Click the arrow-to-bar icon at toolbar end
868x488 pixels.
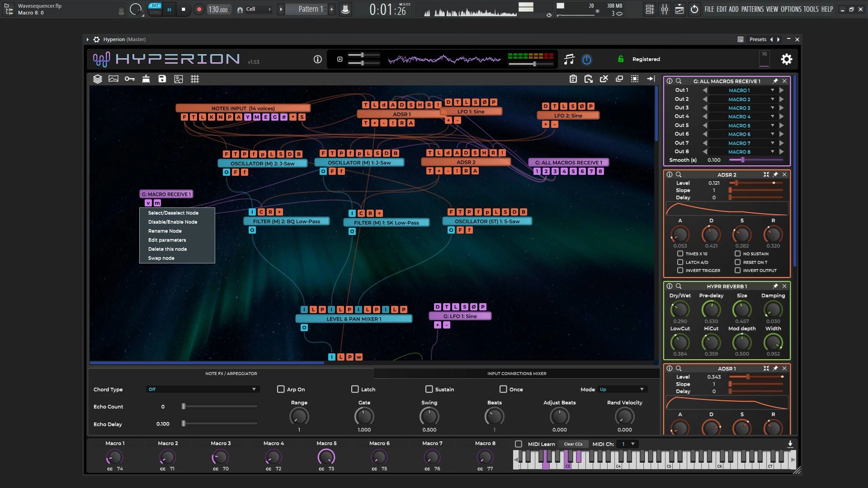point(651,79)
